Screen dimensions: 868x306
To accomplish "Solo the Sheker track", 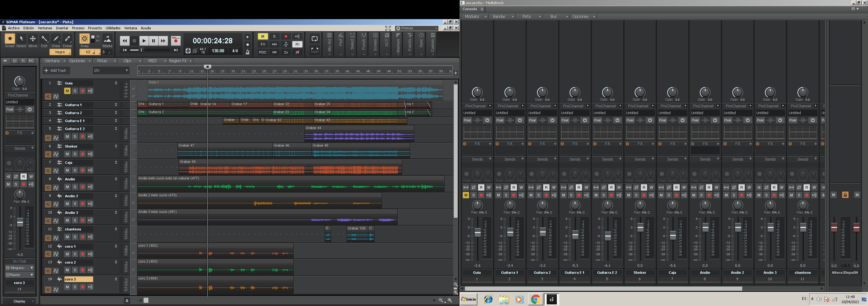I will point(75,154).
